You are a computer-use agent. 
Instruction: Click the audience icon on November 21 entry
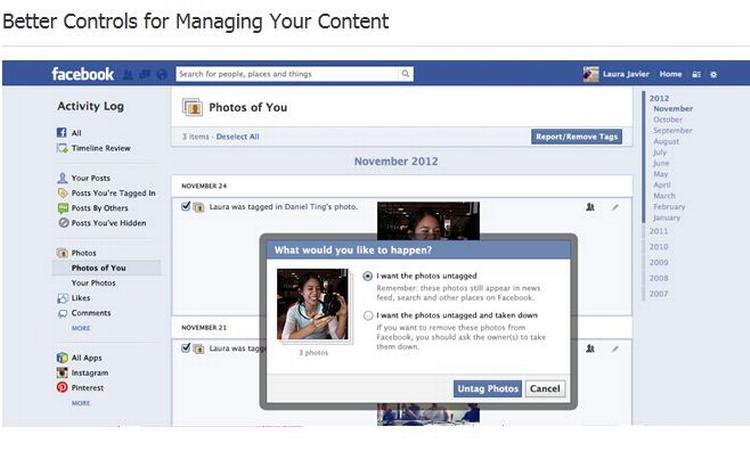pyautogui.click(x=590, y=348)
